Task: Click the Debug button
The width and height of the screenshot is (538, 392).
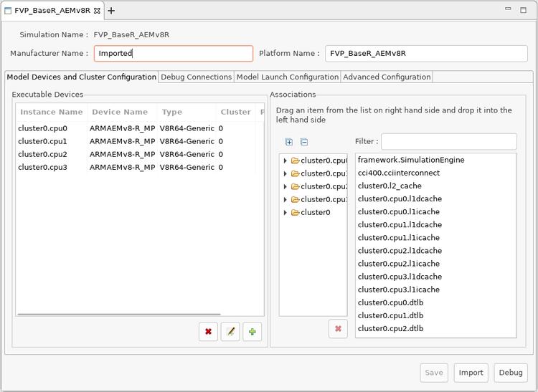Action: pyautogui.click(x=511, y=373)
